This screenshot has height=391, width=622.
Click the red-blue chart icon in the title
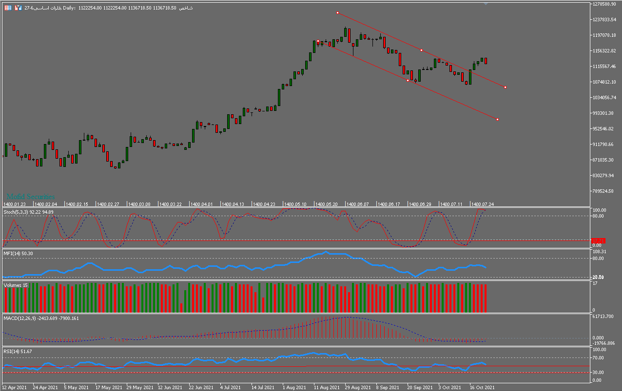click(x=18, y=8)
